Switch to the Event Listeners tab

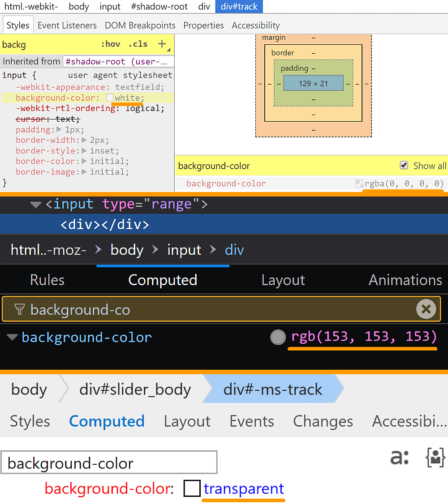pyautogui.click(x=67, y=26)
